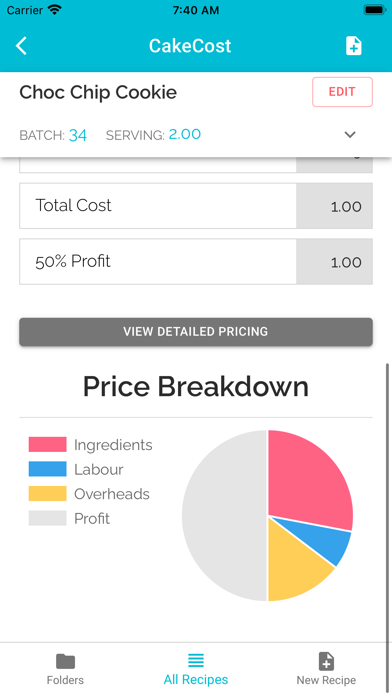Click the Wi-Fi status icon
The width and height of the screenshot is (392, 696).
(x=55, y=10)
